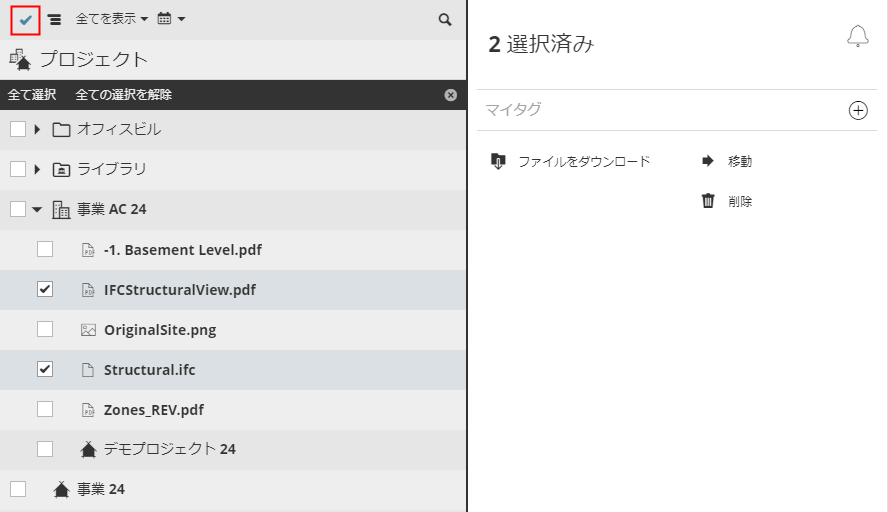The width and height of the screenshot is (888, 512).
Task: Click the 移動 move action
Action: point(739,161)
